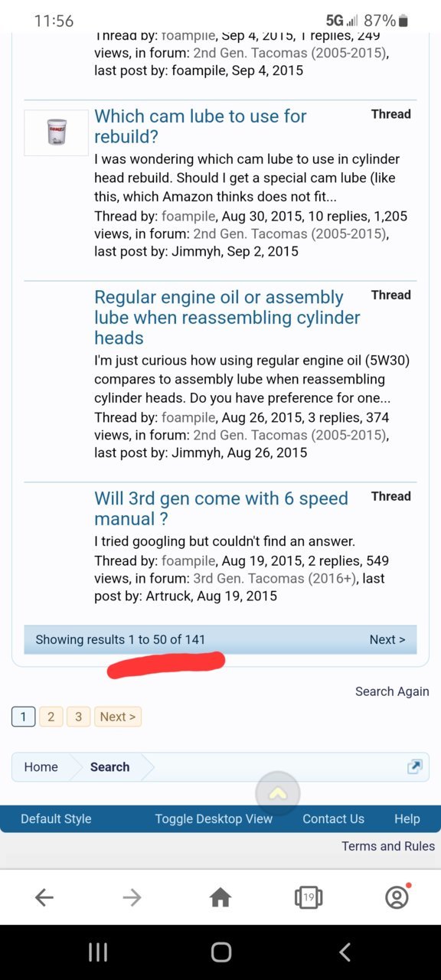This screenshot has width=441, height=980.
Task: Tap the browser forward arrow icon
Action: point(132,897)
